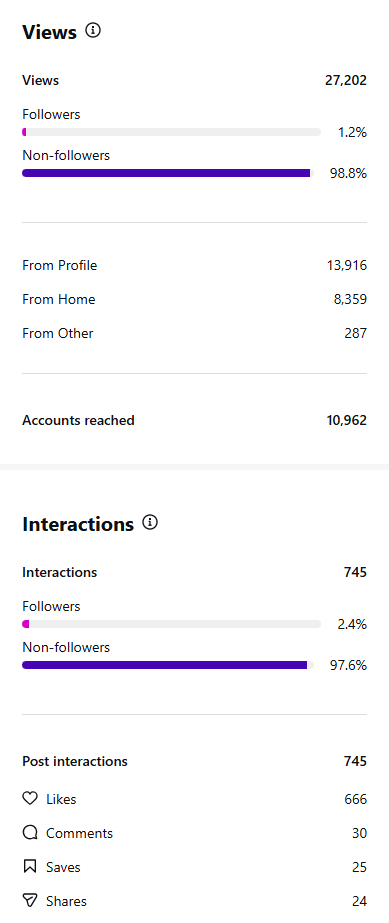Click the Comments bubble icon
This screenshot has height=923, width=389.
(x=29, y=833)
